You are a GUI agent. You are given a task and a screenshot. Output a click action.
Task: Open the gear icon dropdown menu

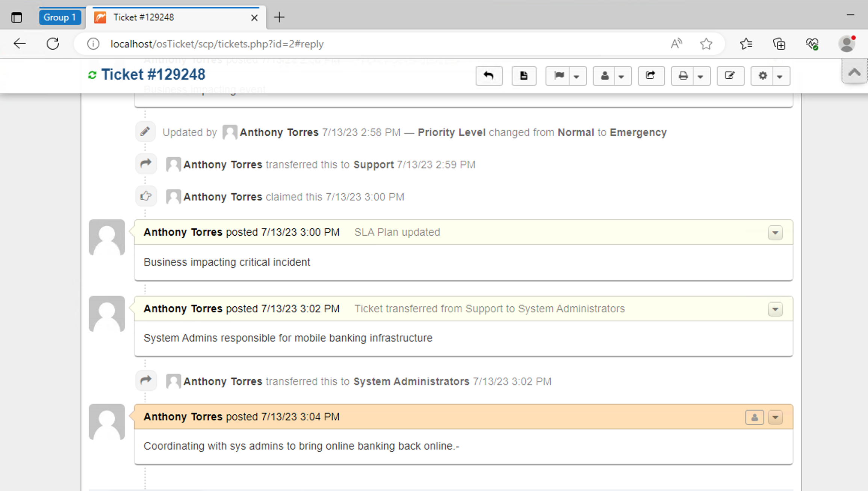pyautogui.click(x=780, y=76)
